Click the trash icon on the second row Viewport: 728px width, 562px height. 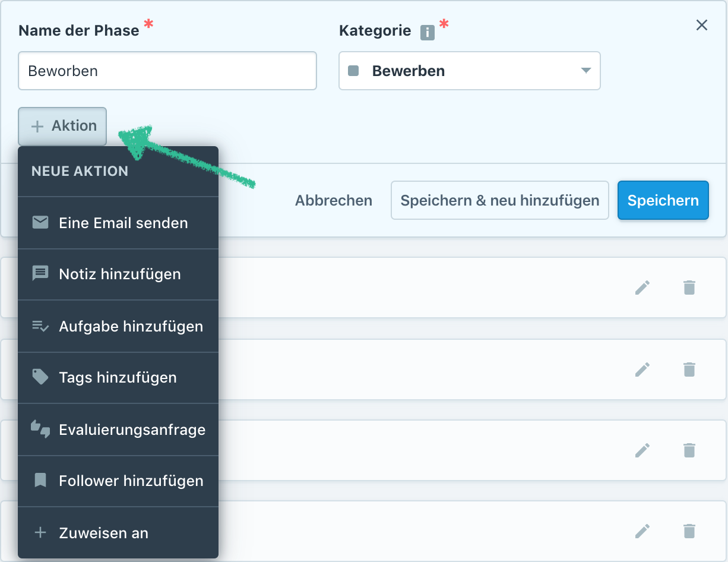pos(689,370)
